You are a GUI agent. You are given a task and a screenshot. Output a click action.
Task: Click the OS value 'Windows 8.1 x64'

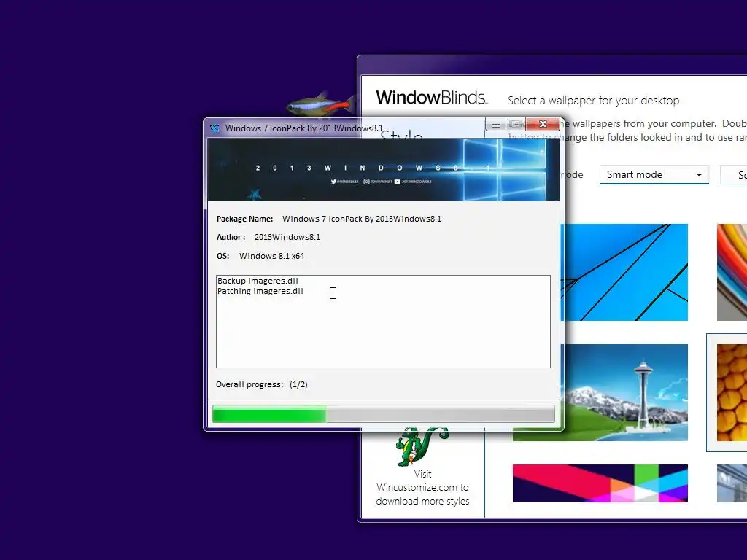click(x=271, y=256)
